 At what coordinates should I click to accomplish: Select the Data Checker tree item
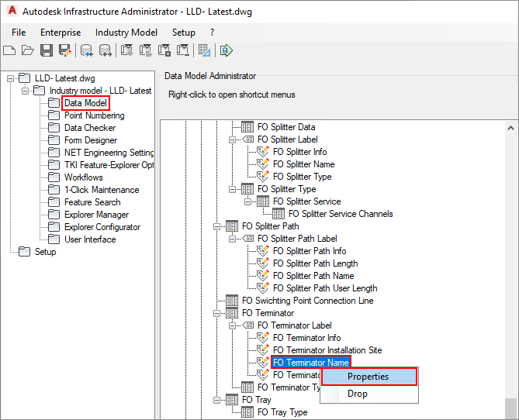pyautogui.click(x=90, y=128)
